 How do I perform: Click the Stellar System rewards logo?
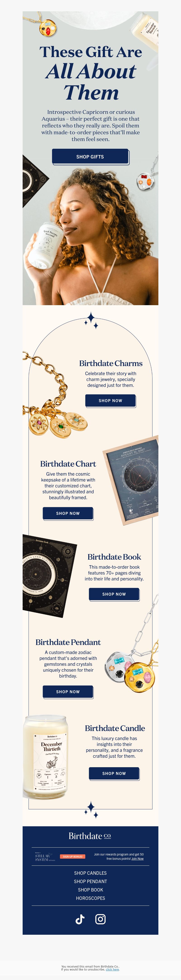45,856
